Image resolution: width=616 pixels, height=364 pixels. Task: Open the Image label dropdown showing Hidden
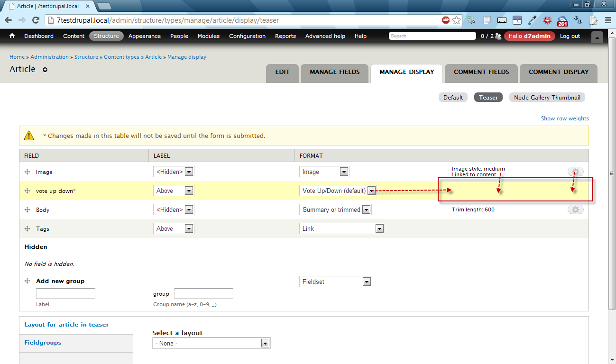click(174, 172)
